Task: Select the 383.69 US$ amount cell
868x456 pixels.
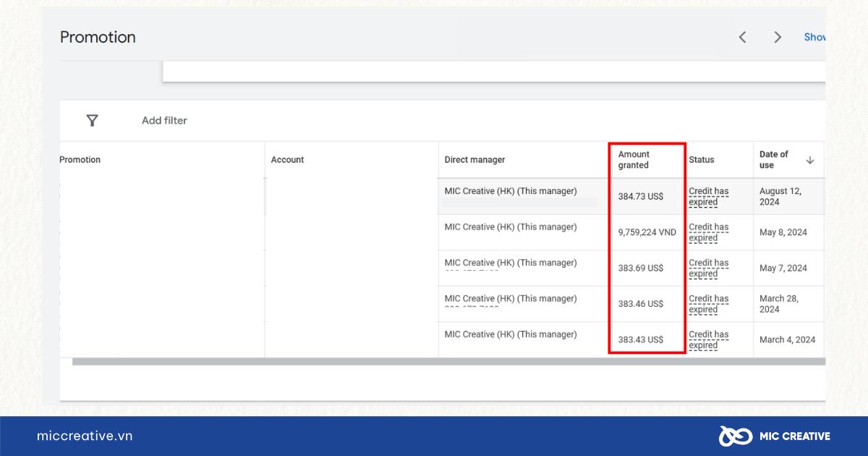Action: click(641, 268)
